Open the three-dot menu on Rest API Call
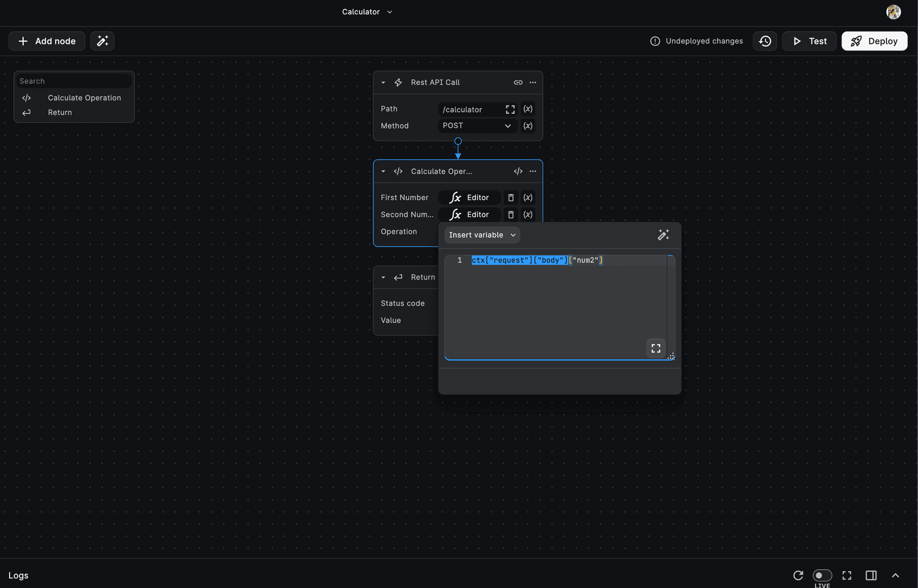This screenshot has height=588, width=918. pos(533,82)
